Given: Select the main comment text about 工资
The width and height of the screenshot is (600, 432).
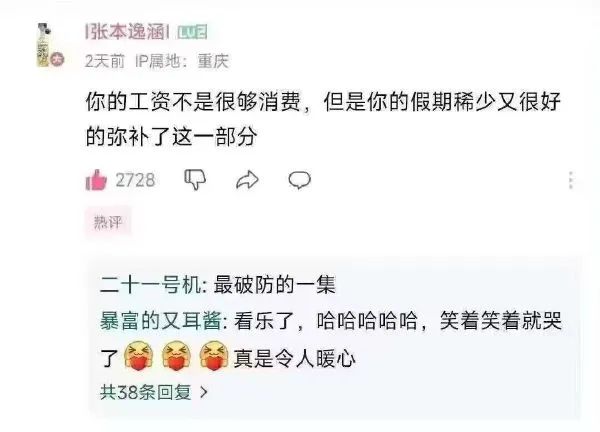Looking at the screenshot, I should [323, 119].
